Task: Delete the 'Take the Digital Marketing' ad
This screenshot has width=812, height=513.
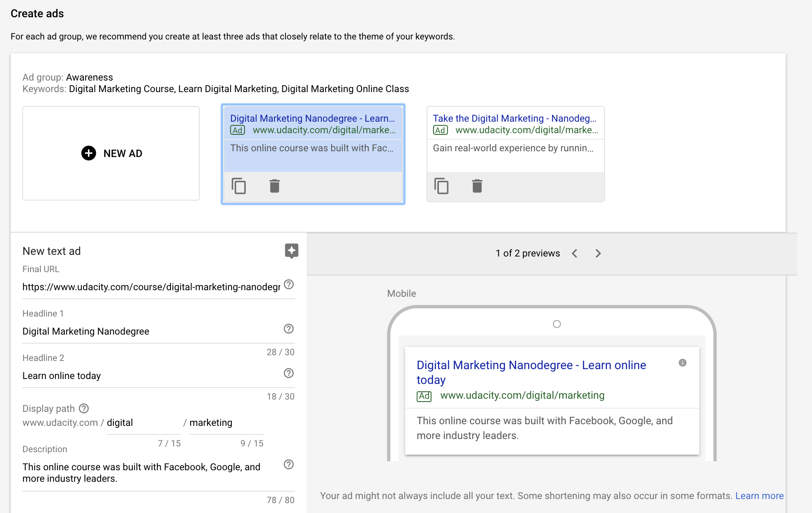Action: 477,186
